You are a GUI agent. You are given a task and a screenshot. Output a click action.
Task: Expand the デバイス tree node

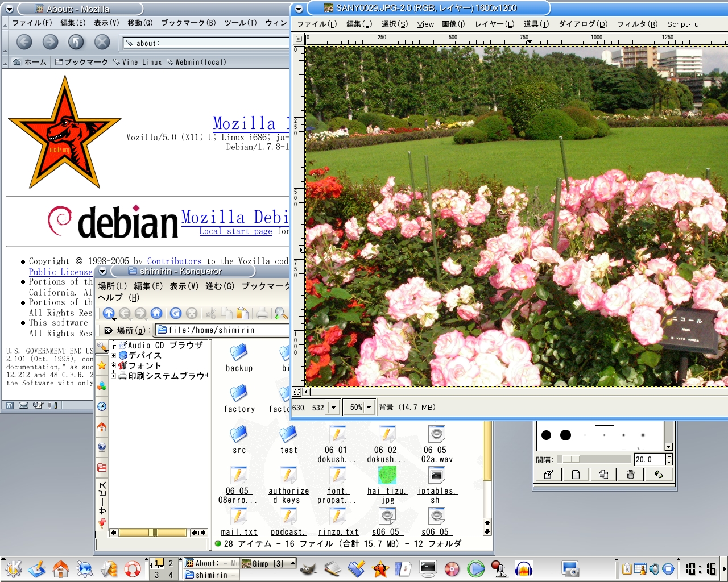tap(114, 356)
